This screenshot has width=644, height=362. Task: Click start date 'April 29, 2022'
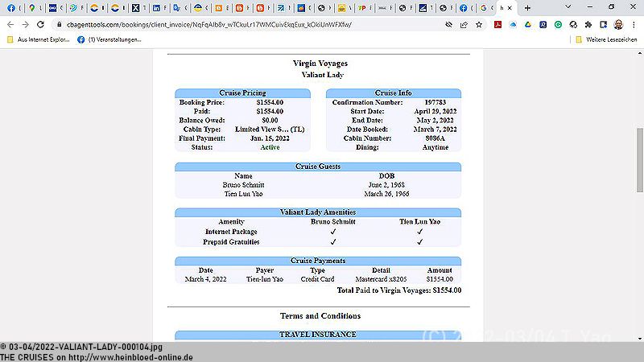coord(436,111)
